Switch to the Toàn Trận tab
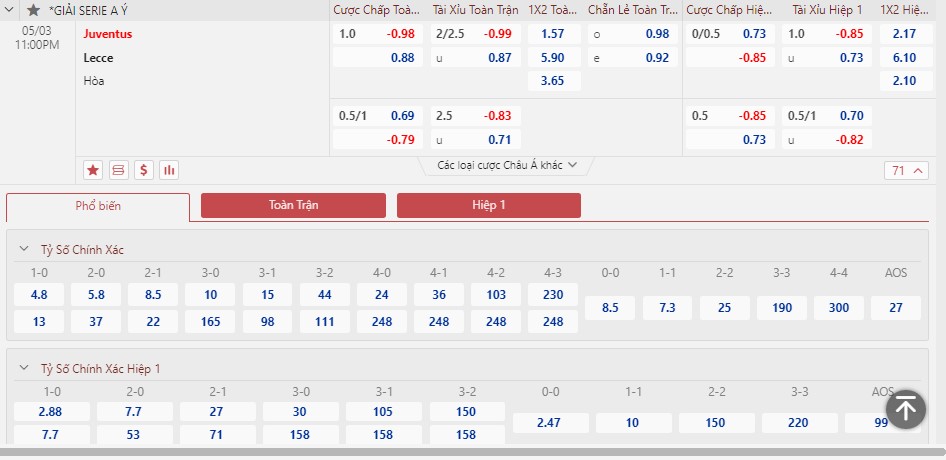 pyautogui.click(x=293, y=205)
